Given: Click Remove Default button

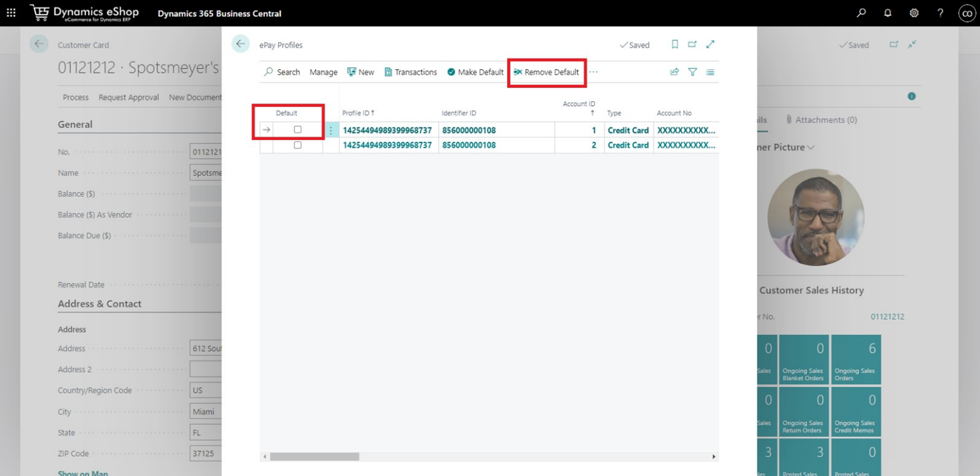Looking at the screenshot, I should click(x=546, y=72).
